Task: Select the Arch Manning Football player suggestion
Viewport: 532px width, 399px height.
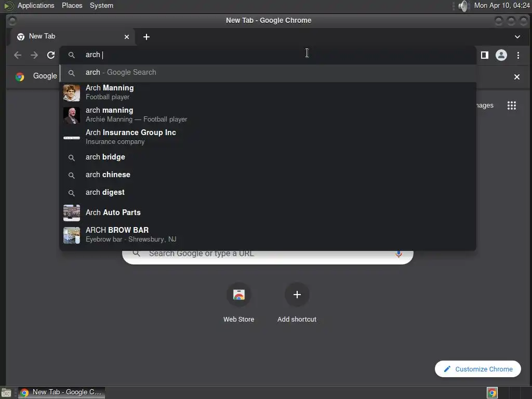Action: point(268,92)
